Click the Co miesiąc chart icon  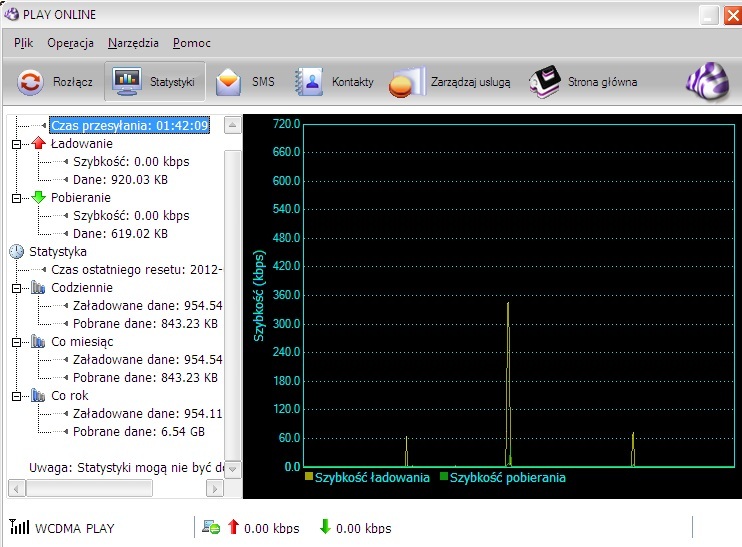coord(38,341)
